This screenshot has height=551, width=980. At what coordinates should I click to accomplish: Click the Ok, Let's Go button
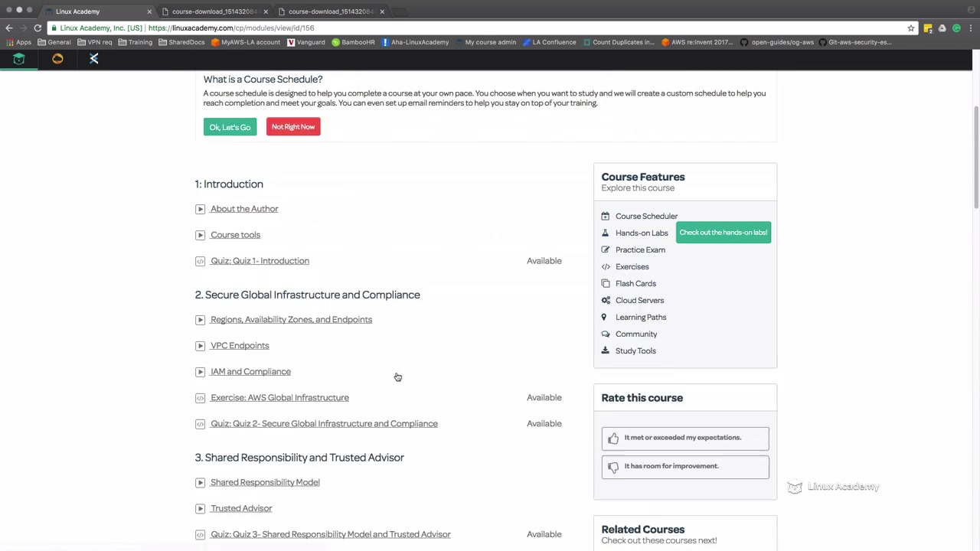pyautogui.click(x=230, y=127)
